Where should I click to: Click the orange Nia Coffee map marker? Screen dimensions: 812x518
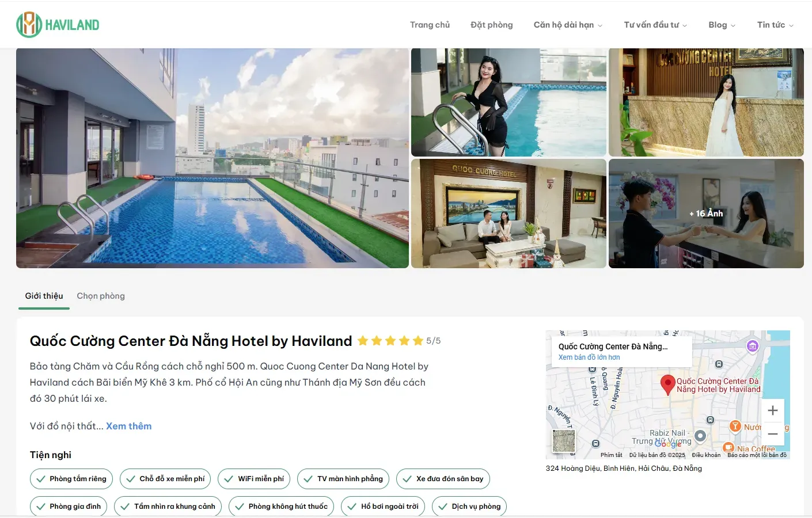tap(728, 448)
